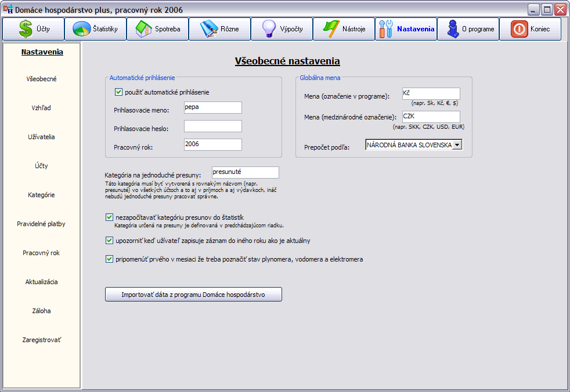Click the category field containing presunuté
Viewport: 570px width, 392px height.
click(x=246, y=172)
